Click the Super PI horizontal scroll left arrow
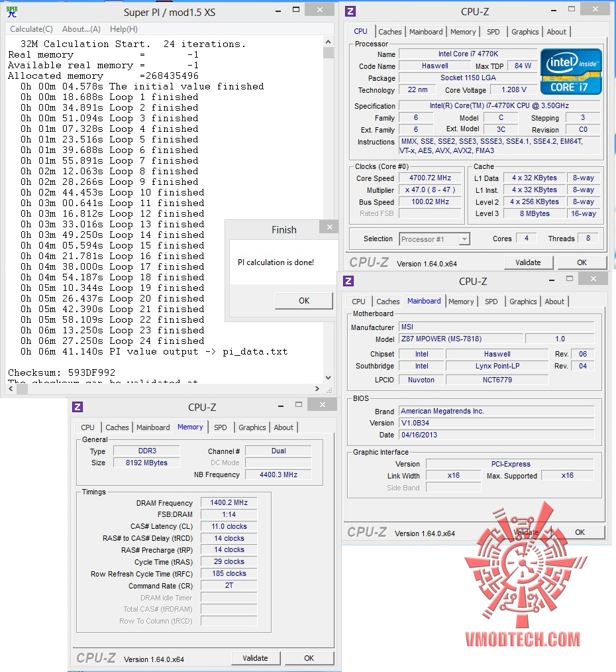 coord(11,389)
